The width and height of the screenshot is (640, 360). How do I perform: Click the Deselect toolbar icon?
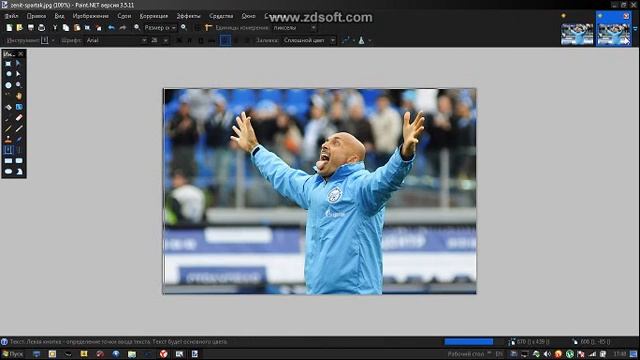pos(98,28)
